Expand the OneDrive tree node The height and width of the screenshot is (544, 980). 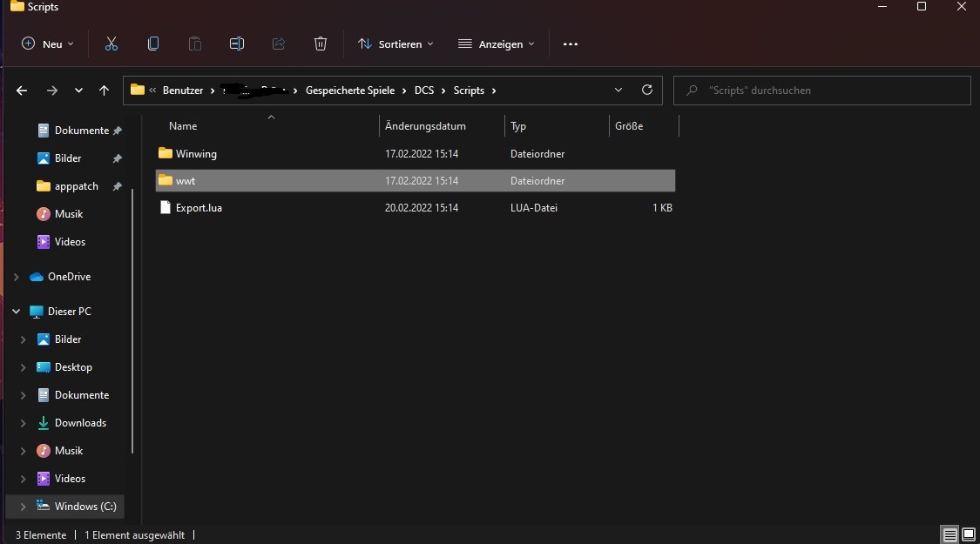[17, 277]
